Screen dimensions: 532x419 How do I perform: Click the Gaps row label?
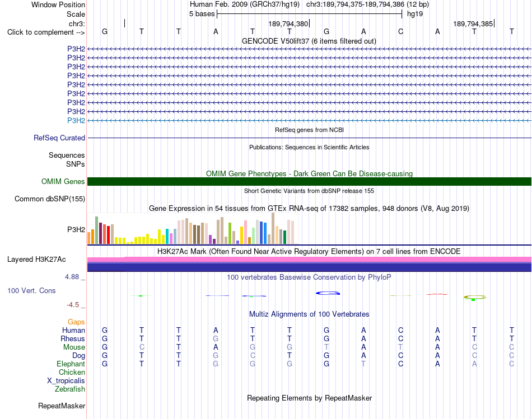(76, 322)
